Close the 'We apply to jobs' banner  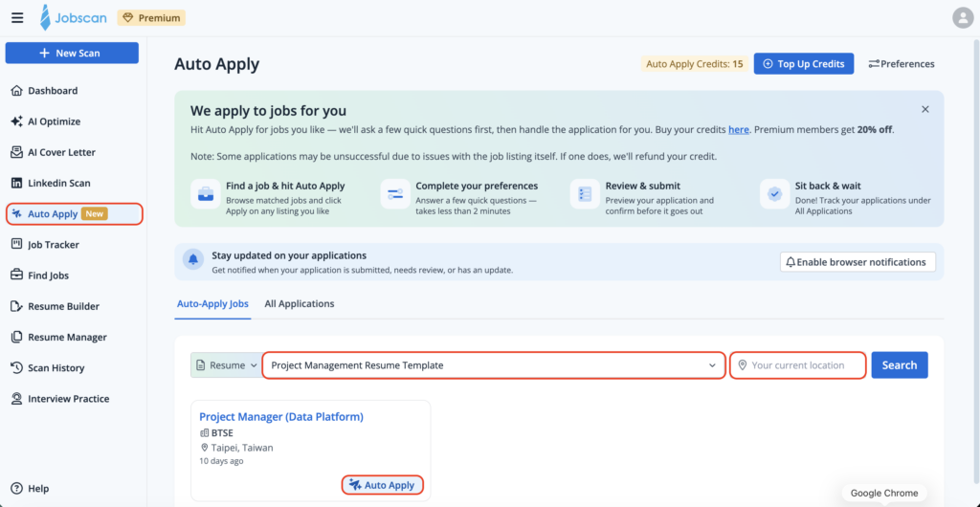[x=925, y=109]
